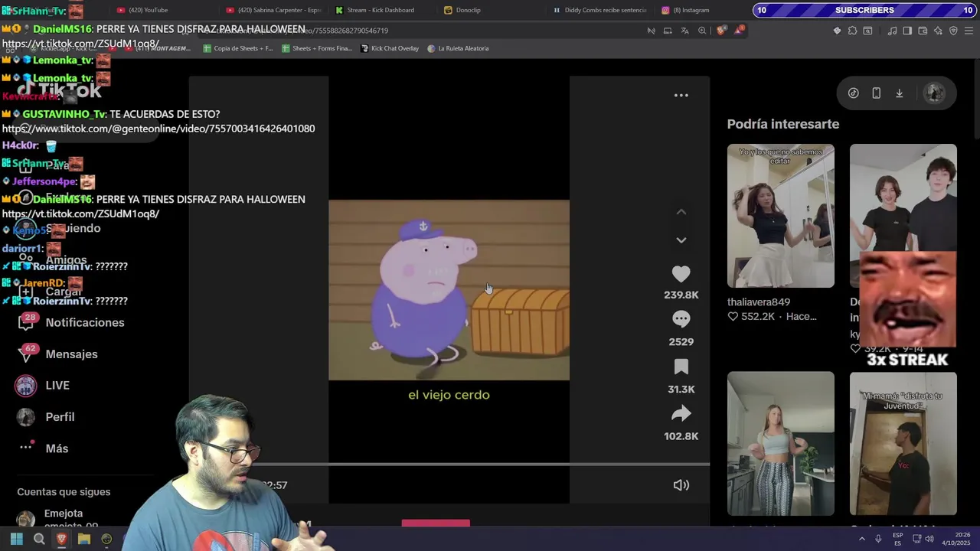The image size is (980, 551).
Task: Play the Peppa Pig video frame
Action: (x=449, y=290)
